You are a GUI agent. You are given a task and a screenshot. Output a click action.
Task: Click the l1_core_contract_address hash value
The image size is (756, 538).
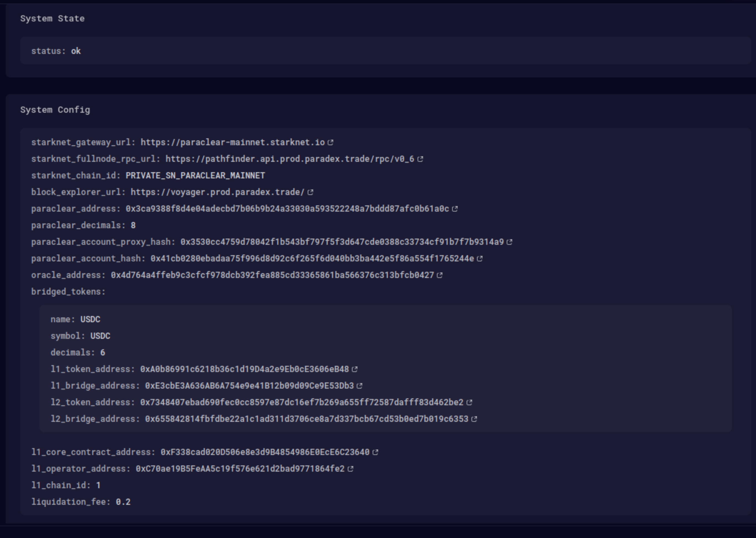(x=265, y=452)
